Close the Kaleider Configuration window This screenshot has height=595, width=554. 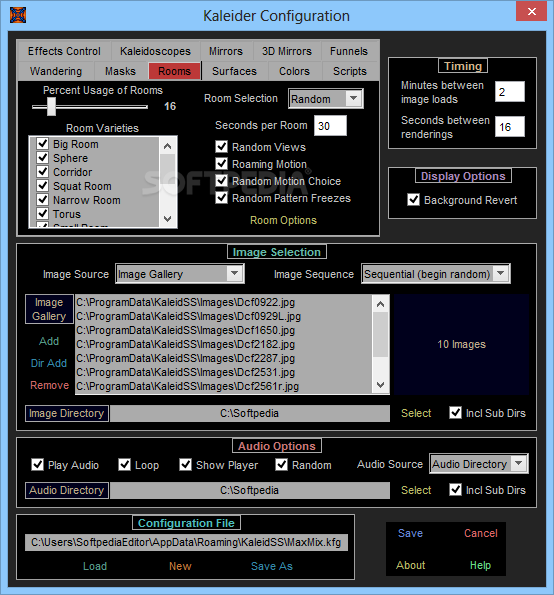[x=531, y=11]
